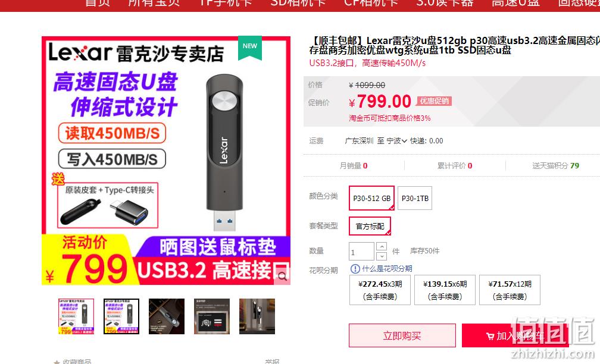Expand the 宁波 destination dropdown

pos(396,141)
